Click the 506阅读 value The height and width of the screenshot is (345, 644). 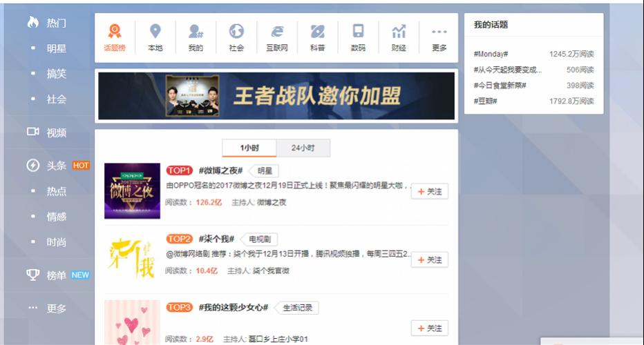point(580,70)
